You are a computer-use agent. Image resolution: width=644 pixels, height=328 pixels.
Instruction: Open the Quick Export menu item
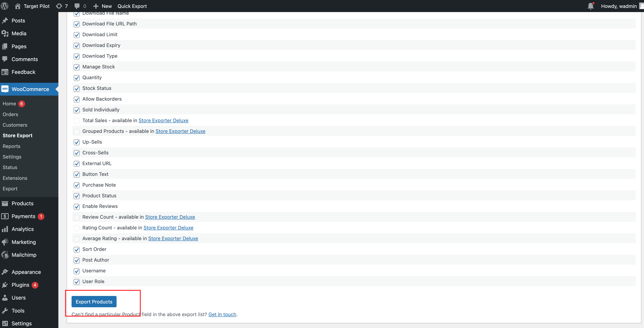pos(132,6)
